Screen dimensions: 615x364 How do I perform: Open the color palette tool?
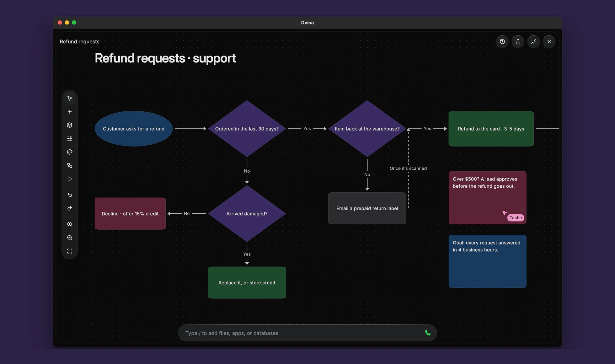pos(70,152)
